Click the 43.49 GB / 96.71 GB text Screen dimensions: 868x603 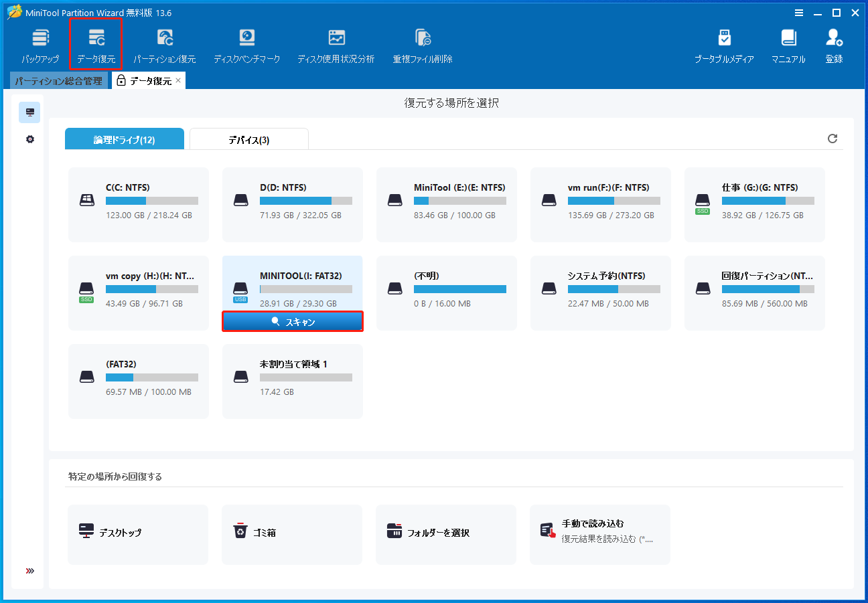144,304
